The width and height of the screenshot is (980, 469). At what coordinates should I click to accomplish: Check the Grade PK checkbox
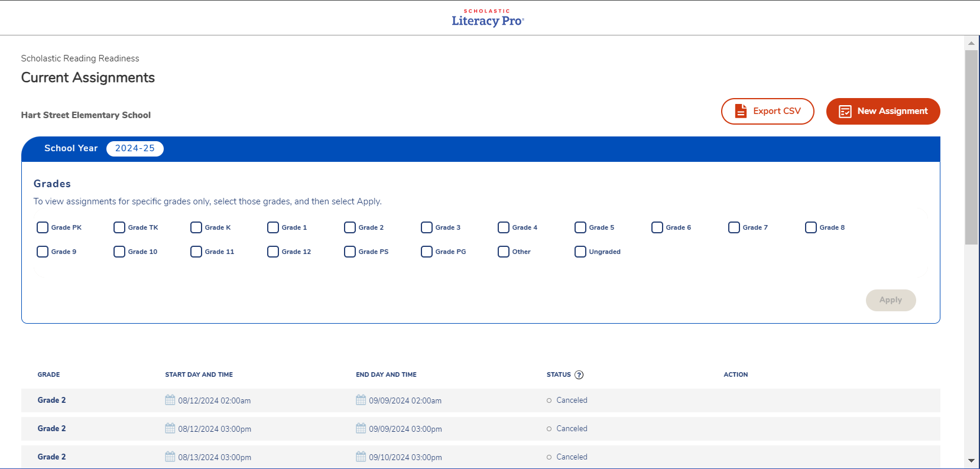[x=43, y=227]
